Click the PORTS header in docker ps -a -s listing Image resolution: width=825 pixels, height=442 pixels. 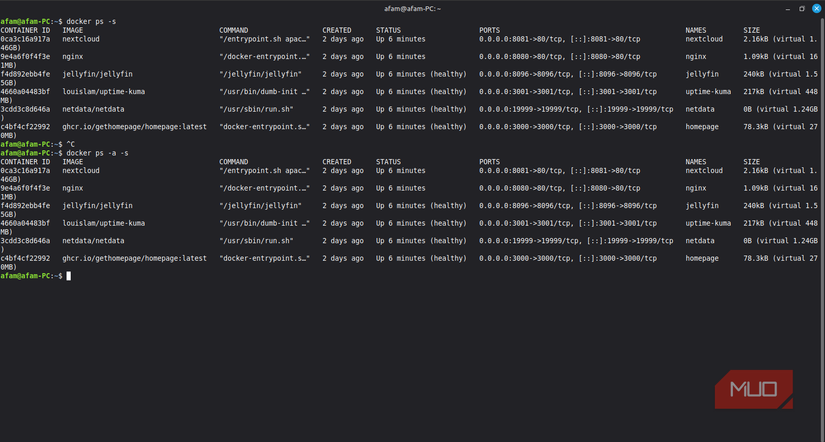pos(489,162)
